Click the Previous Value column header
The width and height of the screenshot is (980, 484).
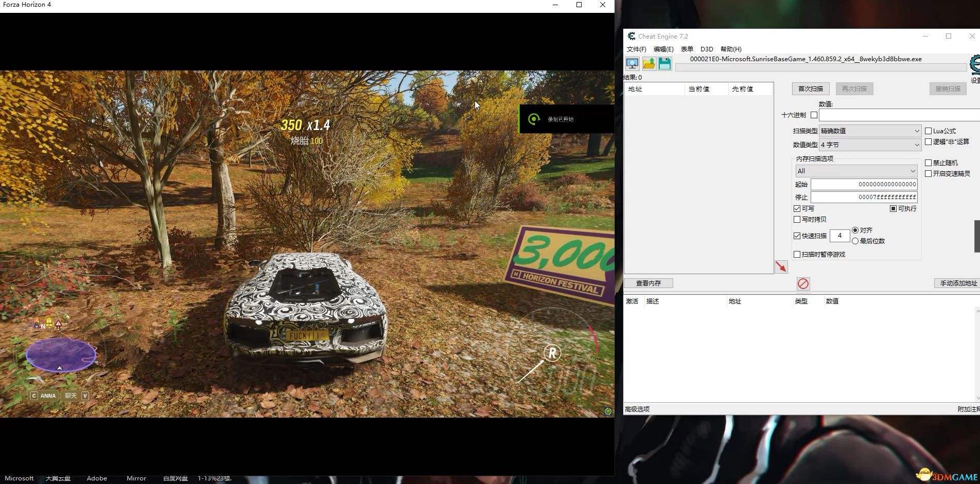click(750, 89)
